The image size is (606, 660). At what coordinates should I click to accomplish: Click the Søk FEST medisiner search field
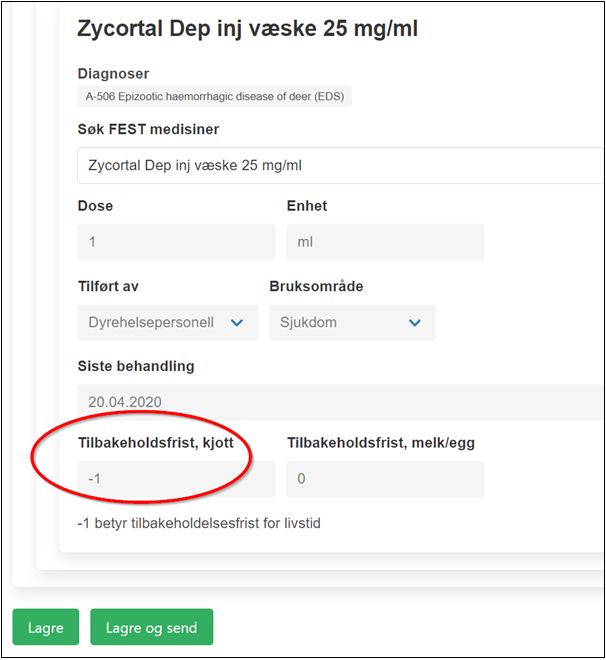[340, 165]
